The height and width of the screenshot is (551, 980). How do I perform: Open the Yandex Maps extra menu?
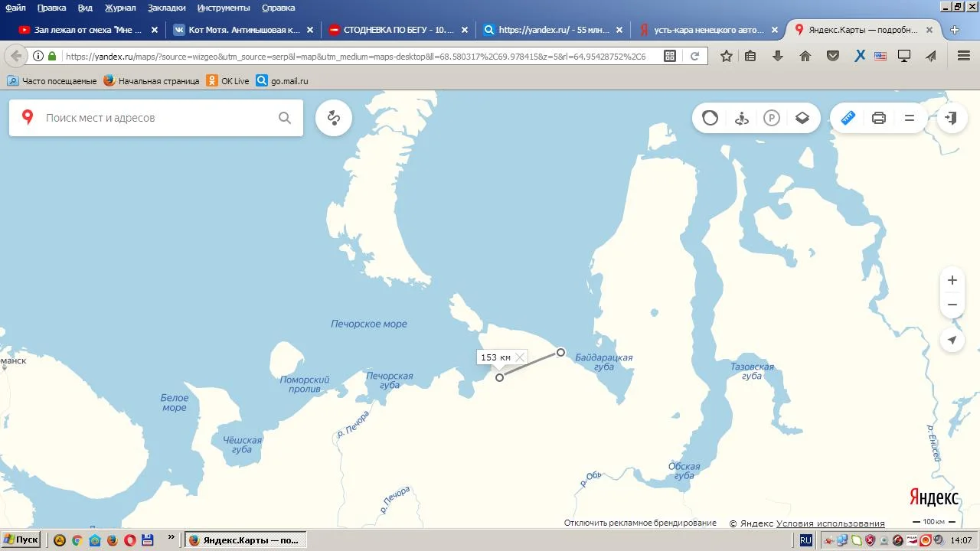pos(910,118)
